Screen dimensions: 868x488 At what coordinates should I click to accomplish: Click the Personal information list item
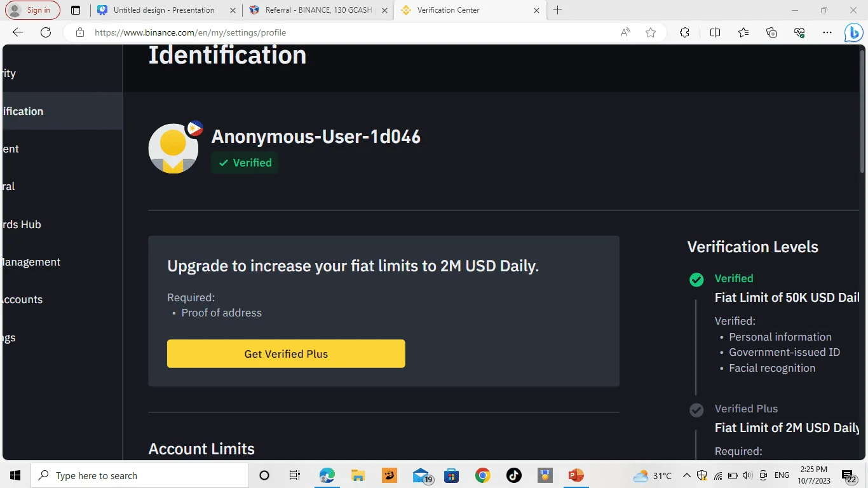tap(780, 337)
